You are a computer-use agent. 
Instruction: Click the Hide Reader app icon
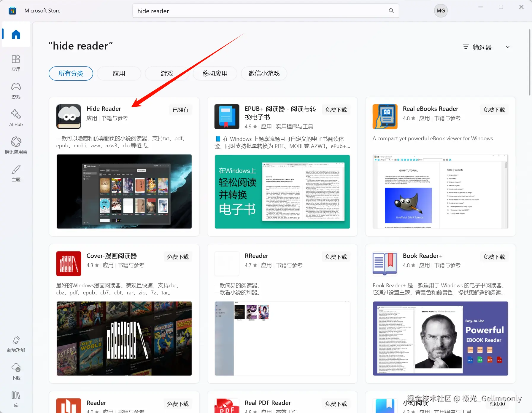pyautogui.click(x=69, y=117)
